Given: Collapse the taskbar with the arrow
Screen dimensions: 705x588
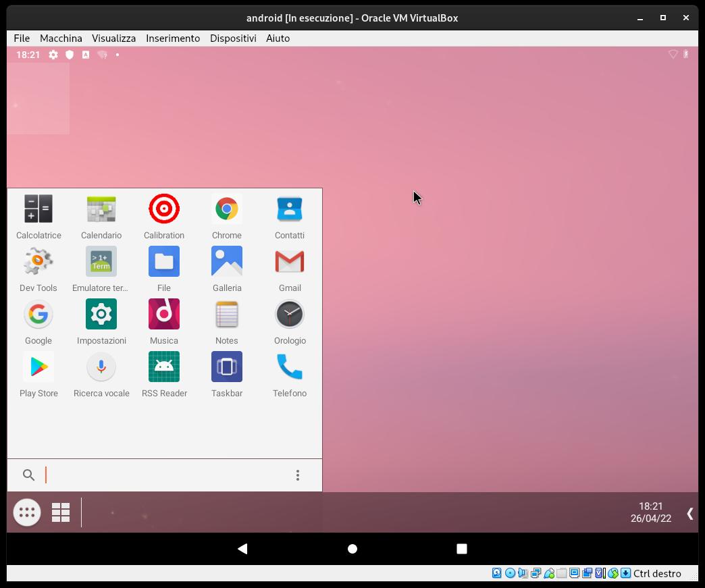Looking at the screenshot, I should (x=689, y=514).
